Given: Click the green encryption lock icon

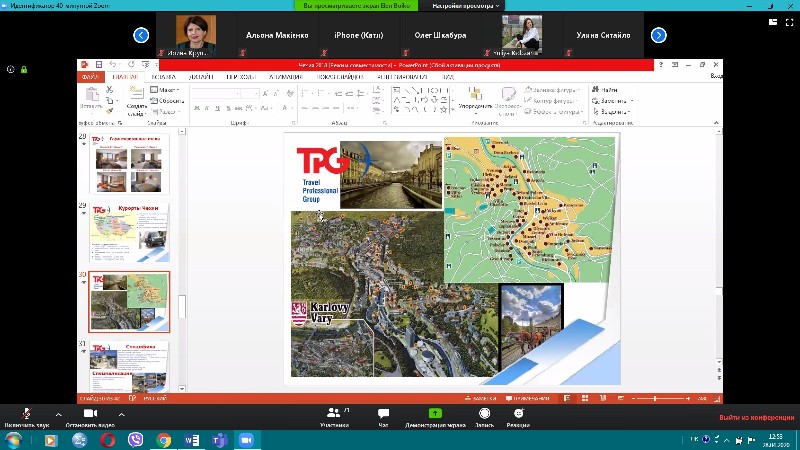Looking at the screenshot, I should 23,69.
